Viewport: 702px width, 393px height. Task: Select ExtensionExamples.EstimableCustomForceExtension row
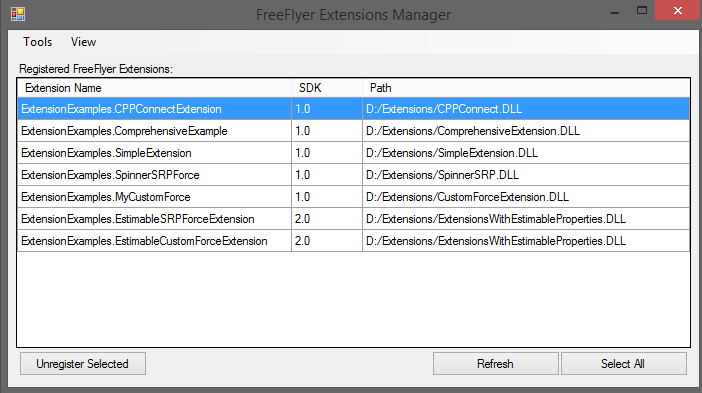(x=353, y=240)
